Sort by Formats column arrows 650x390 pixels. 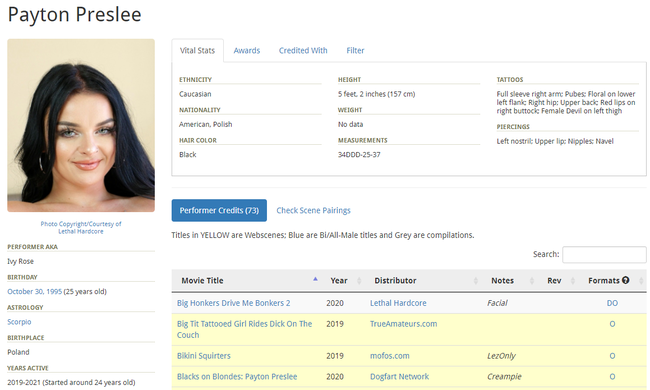(641, 281)
